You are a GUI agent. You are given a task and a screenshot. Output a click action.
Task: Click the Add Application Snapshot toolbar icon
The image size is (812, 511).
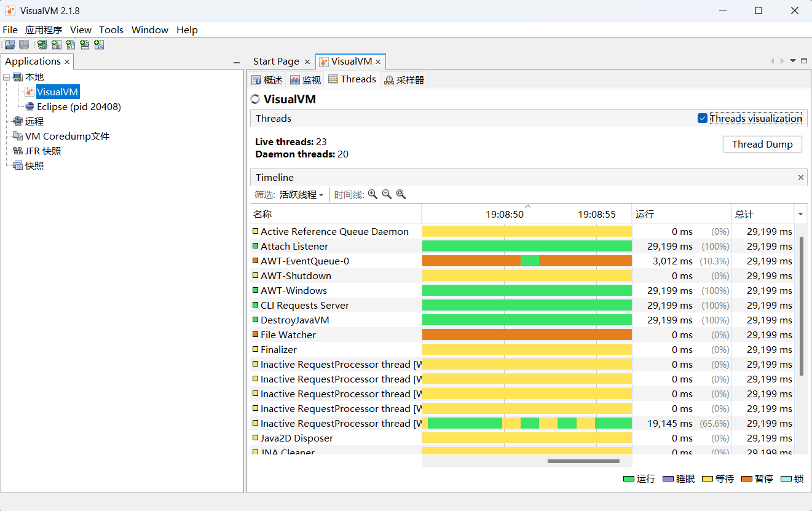pos(99,44)
